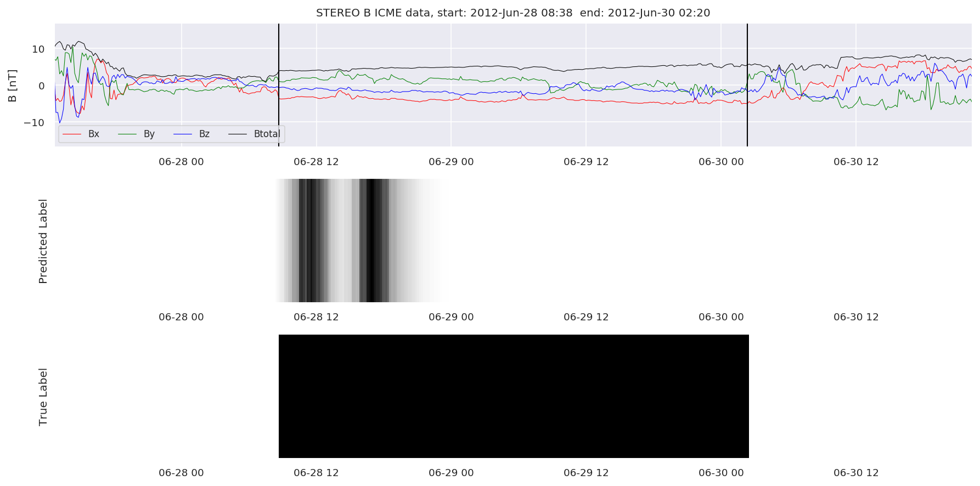Click the ICME end vertical line in top plot
Viewport: 980px width, 486px height.
(747, 85)
